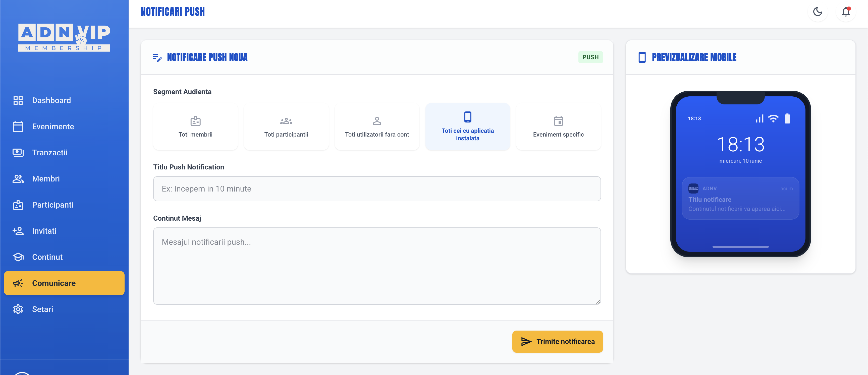The image size is (868, 375).
Task: Open Setari from the sidebar
Action: tap(64, 309)
